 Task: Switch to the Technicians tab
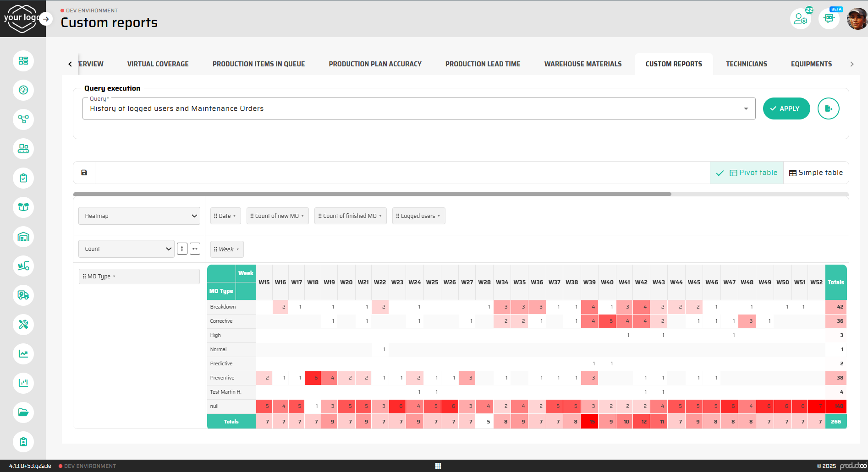pos(746,64)
